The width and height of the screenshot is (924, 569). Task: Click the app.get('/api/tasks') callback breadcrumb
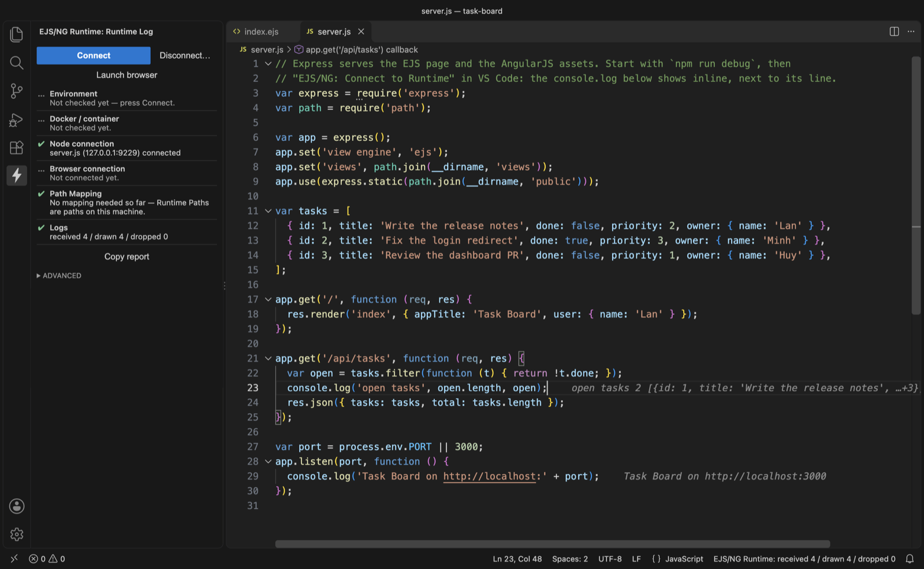point(362,50)
